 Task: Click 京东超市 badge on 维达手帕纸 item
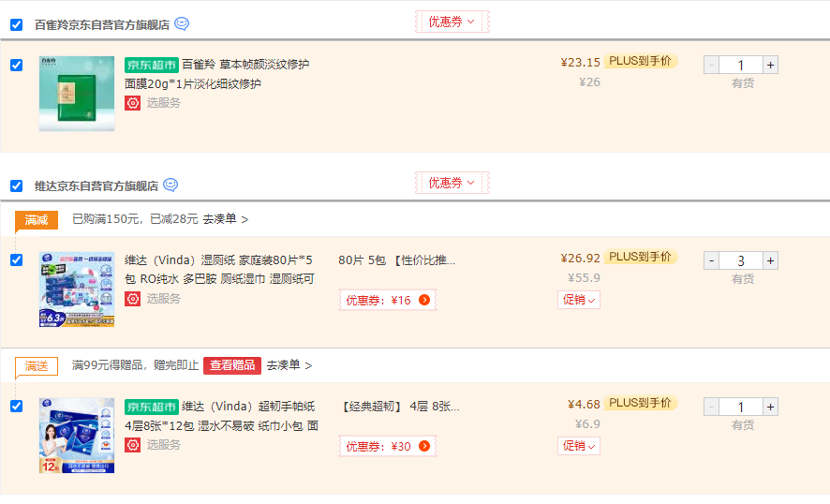point(152,407)
